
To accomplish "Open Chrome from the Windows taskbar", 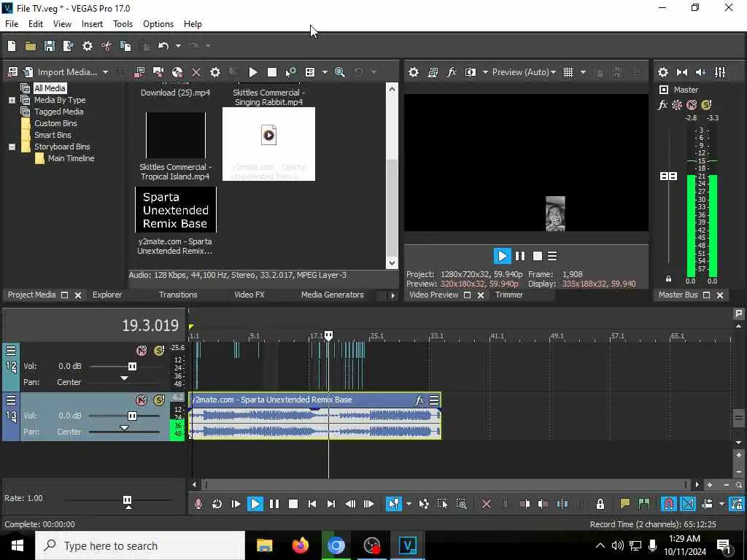I will point(336,545).
